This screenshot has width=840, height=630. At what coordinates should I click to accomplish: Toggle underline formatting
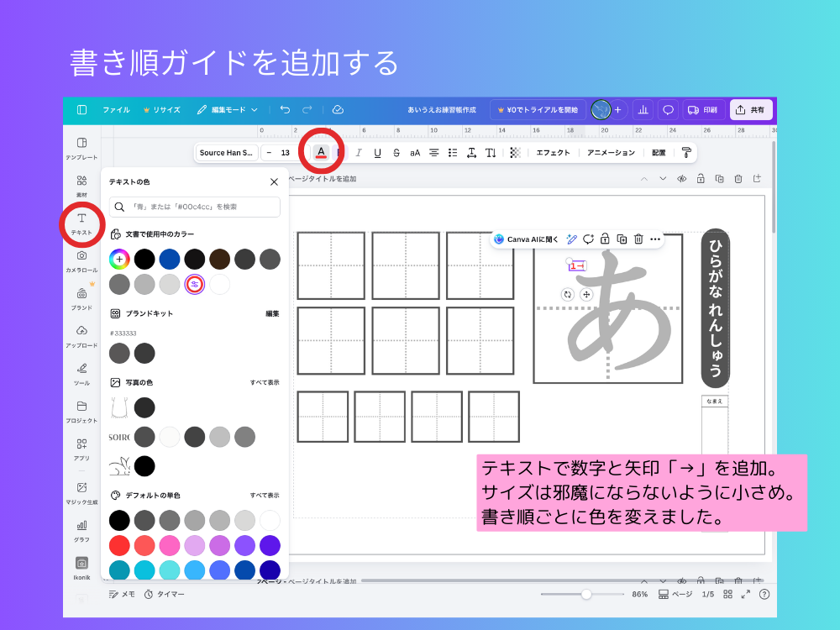378,152
